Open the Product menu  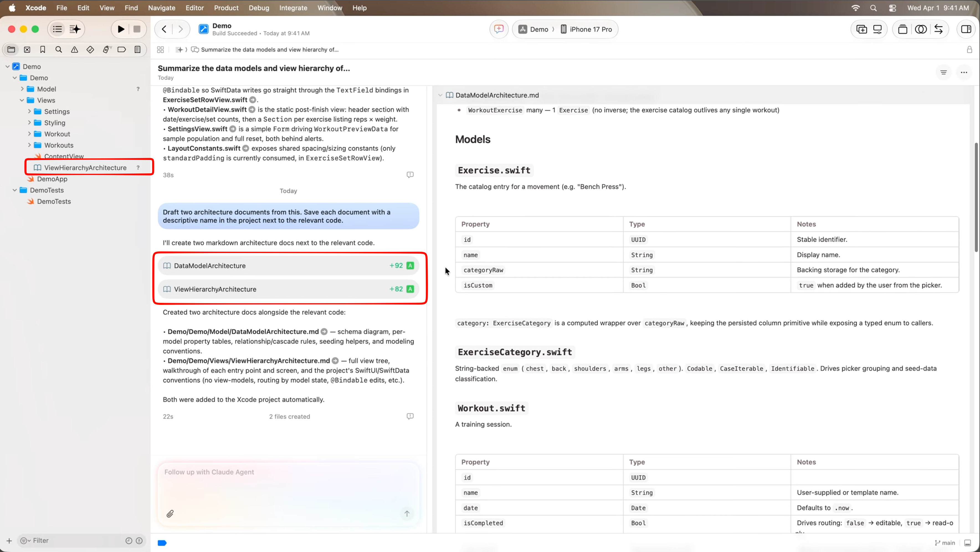click(x=226, y=7)
